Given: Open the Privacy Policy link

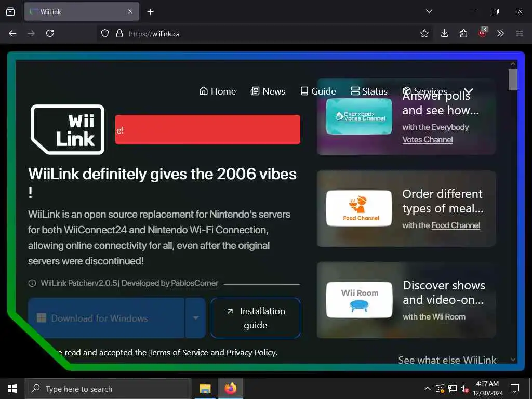Looking at the screenshot, I should [x=251, y=353].
